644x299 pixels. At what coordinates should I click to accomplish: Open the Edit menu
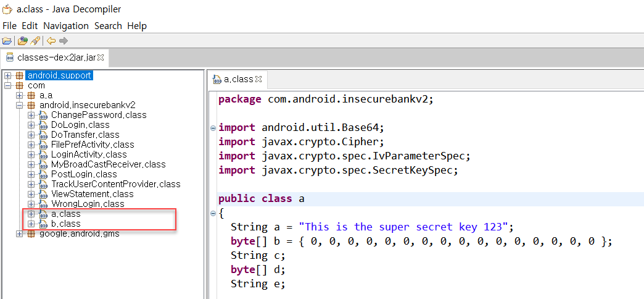(x=30, y=26)
